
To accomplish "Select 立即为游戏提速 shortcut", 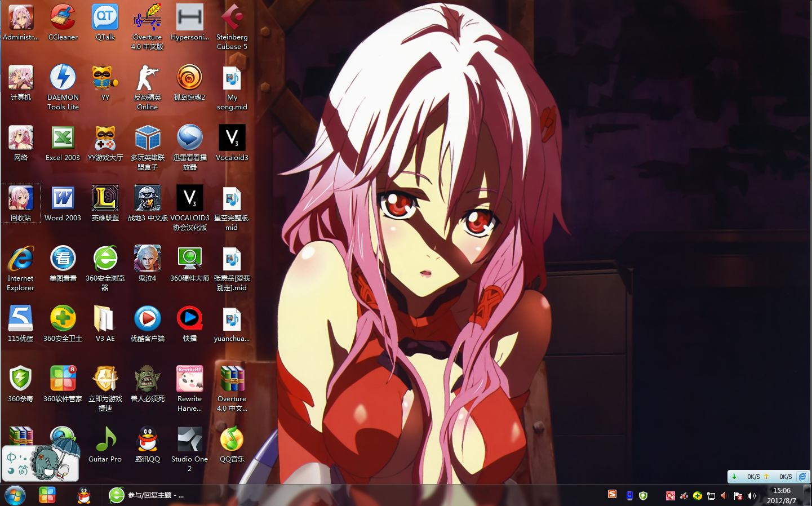I will click(105, 389).
